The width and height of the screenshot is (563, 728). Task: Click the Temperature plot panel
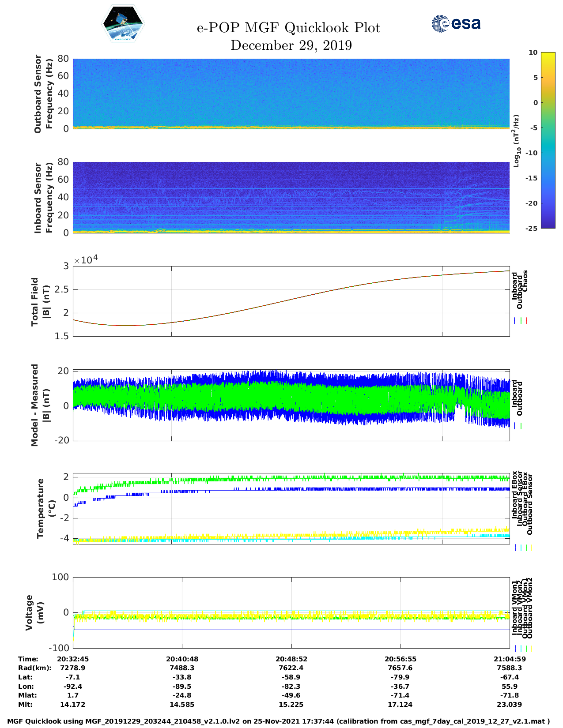(x=291, y=509)
